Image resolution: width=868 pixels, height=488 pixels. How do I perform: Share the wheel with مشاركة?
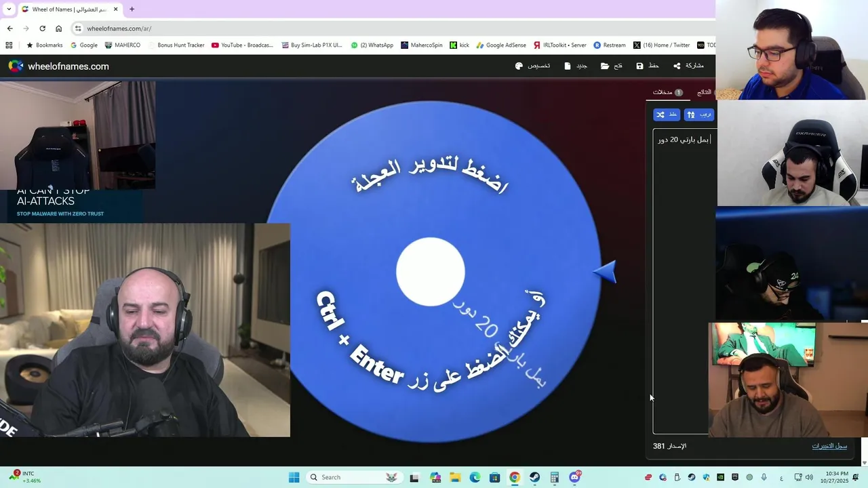click(688, 66)
